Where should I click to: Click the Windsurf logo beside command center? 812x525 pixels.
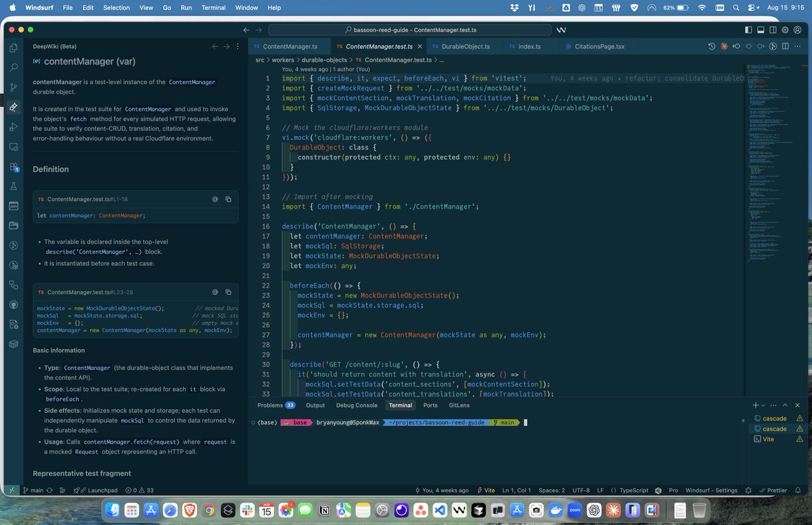click(561, 30)
